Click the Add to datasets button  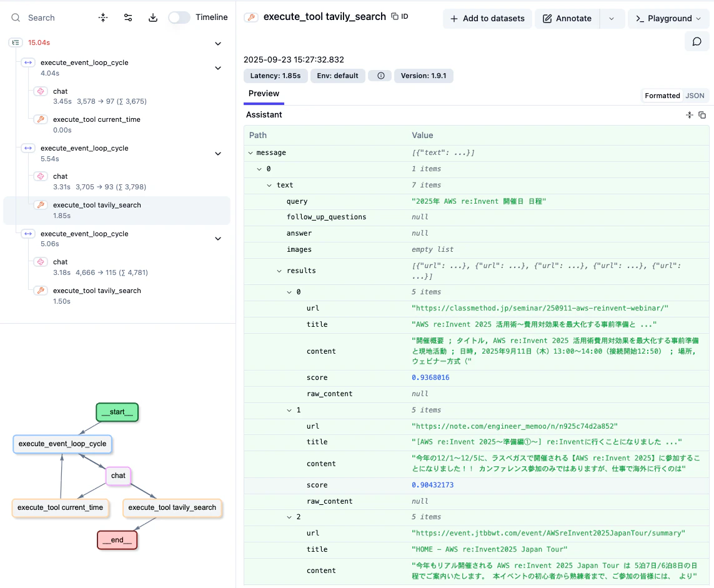click(x=487, y=19)
